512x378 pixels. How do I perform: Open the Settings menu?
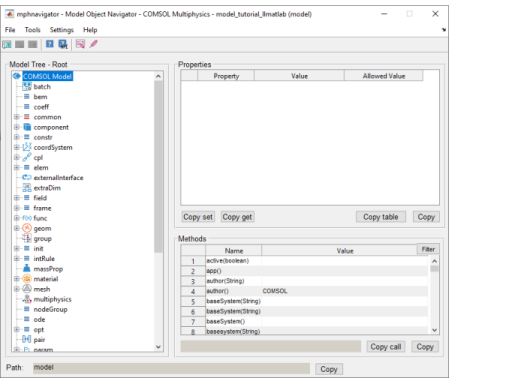pos(62,30)
